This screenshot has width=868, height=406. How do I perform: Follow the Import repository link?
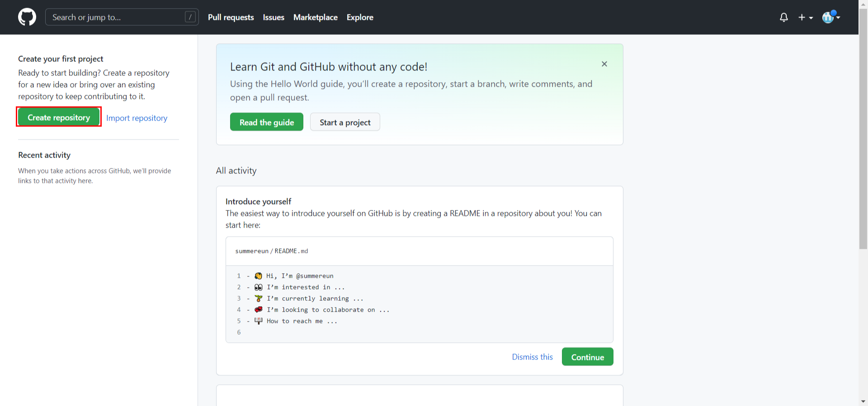pyautogui.click(x=137, y=118)
